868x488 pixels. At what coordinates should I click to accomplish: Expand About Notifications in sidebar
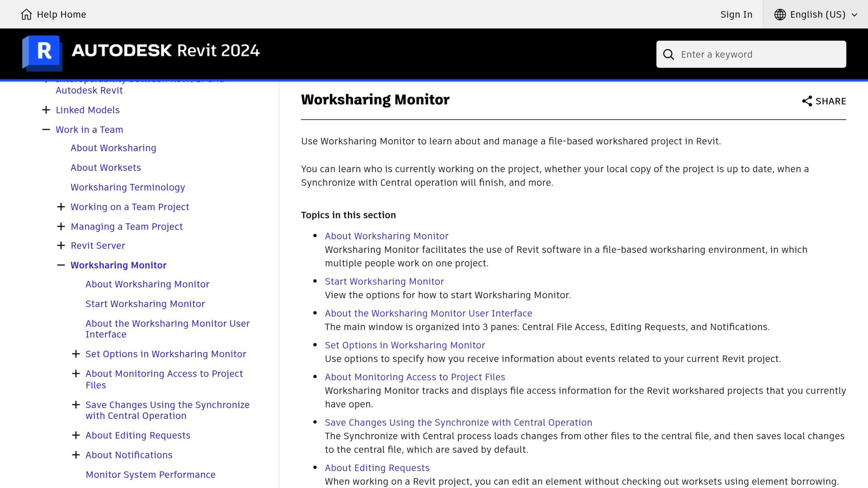click(x=76, y=455)
